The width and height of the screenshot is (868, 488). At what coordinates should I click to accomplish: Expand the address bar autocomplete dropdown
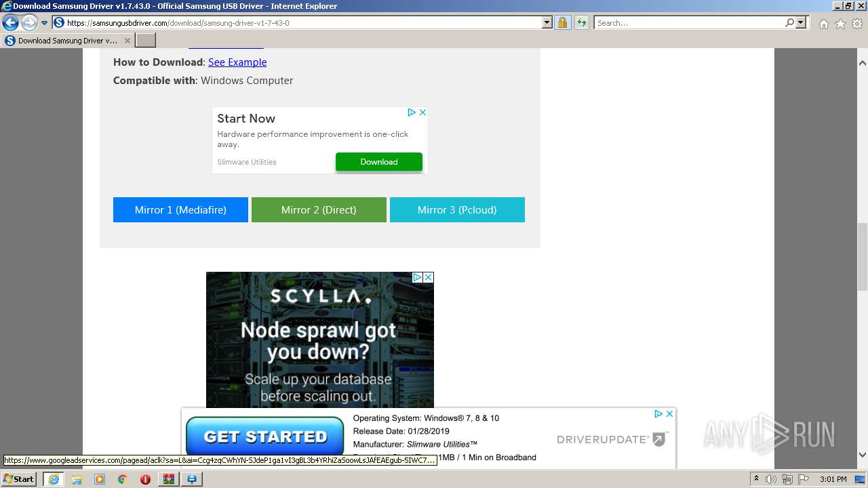[547, 23]
